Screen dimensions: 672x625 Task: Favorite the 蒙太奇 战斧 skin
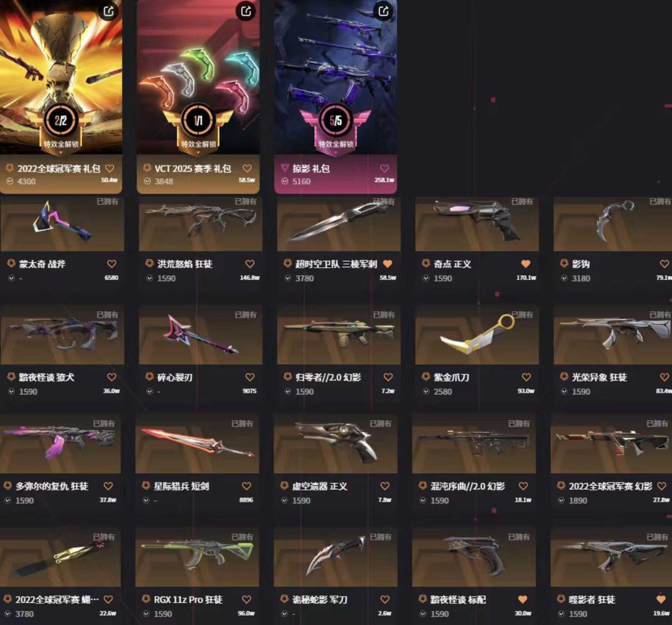(x=111, y=264)
